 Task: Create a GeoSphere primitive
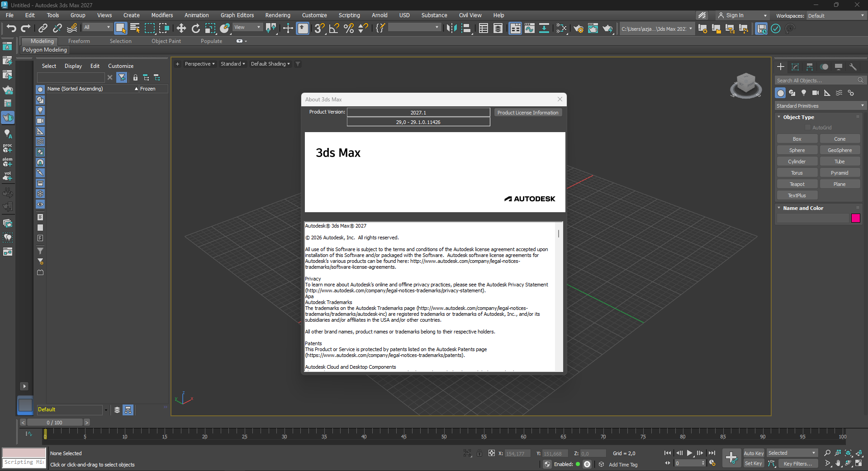tap(840, 150)
